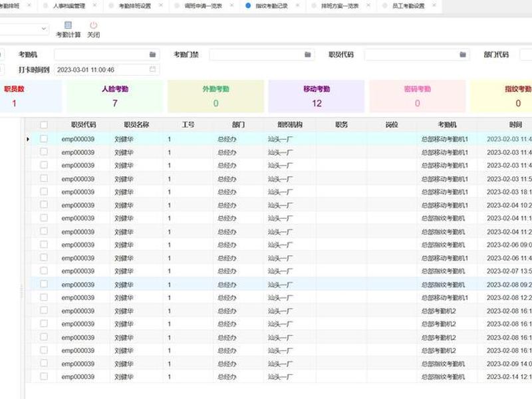
Task: Open the folder picker in 考勤门禁 field
Action: click(x=307, y=55)
